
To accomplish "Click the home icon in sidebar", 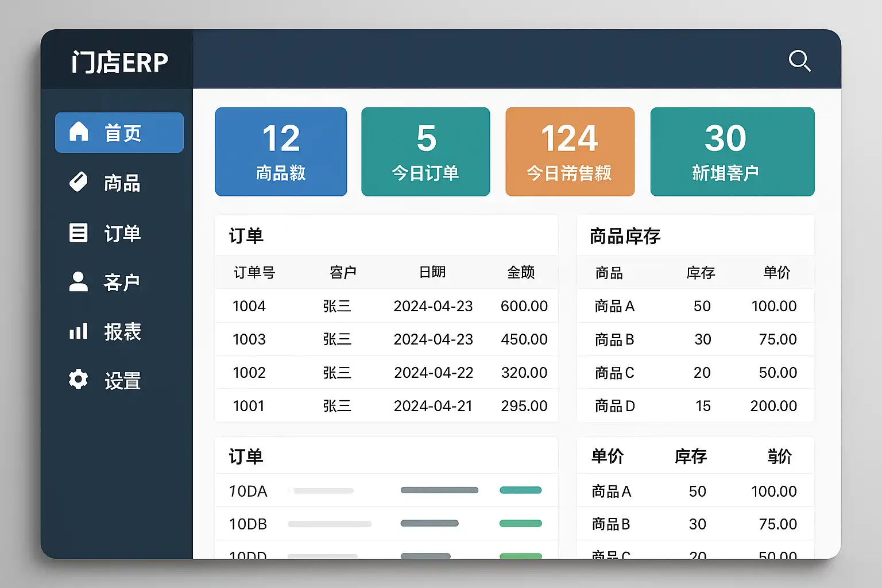I will 79,132.
